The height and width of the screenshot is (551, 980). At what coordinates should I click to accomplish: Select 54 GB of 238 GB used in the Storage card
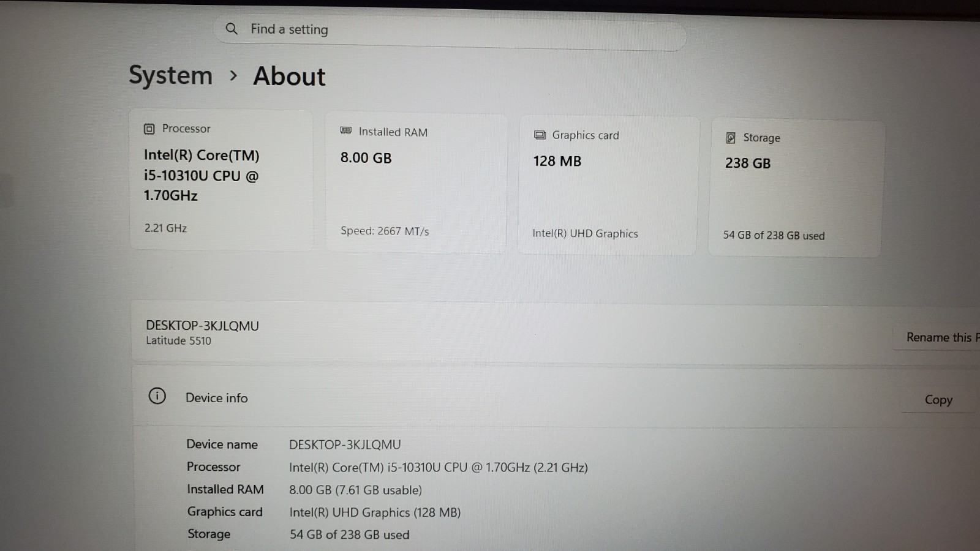point(774,235)
